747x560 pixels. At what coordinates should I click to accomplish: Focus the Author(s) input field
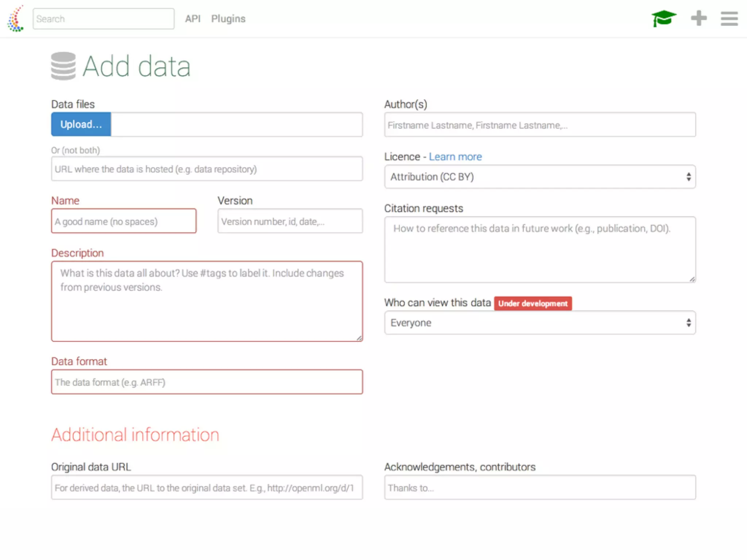tap(539, 125)
